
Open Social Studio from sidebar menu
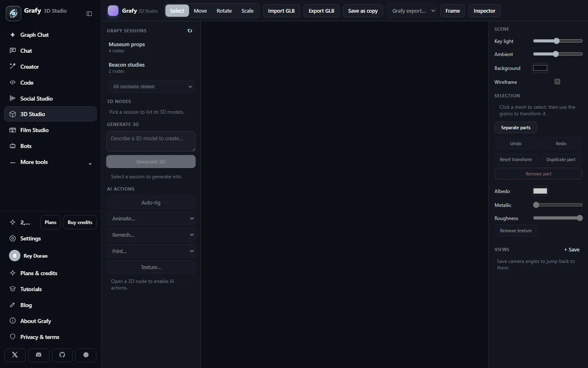click(x=51, y=99)
